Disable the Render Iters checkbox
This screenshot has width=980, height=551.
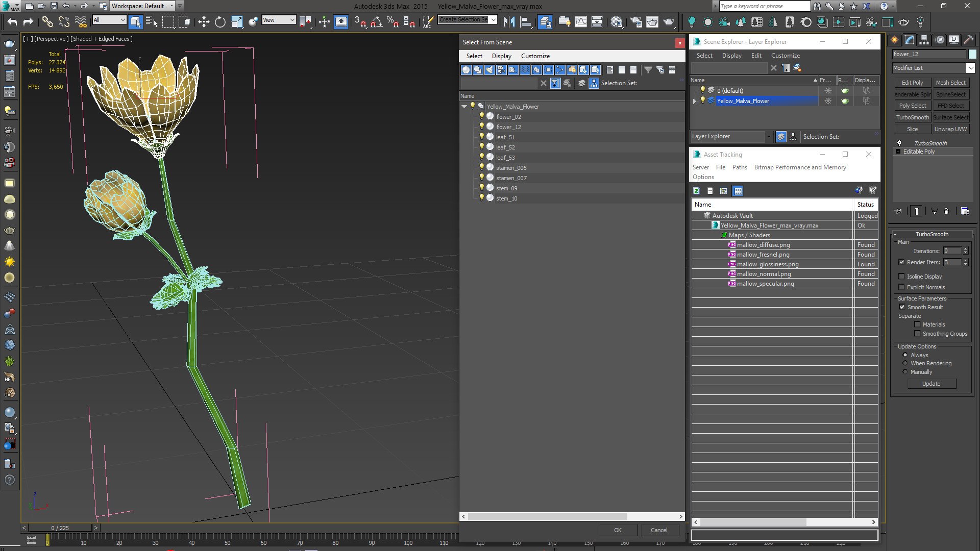(901, 262)
